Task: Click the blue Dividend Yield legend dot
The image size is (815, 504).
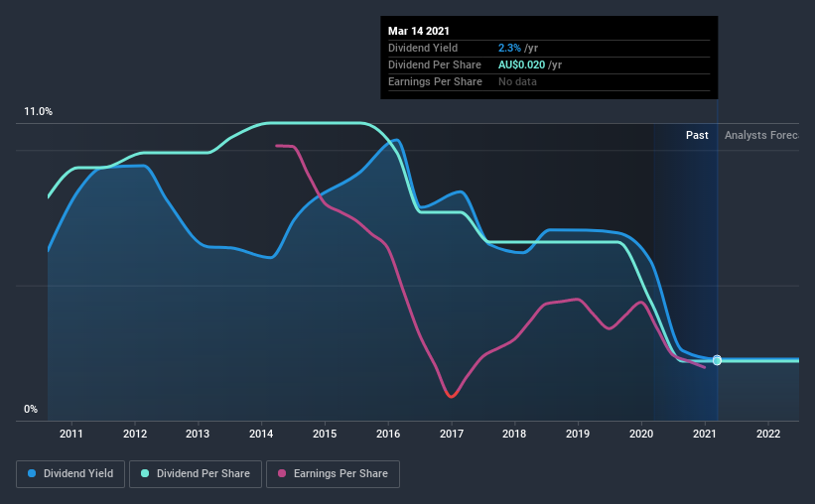Action: [32, 473]
